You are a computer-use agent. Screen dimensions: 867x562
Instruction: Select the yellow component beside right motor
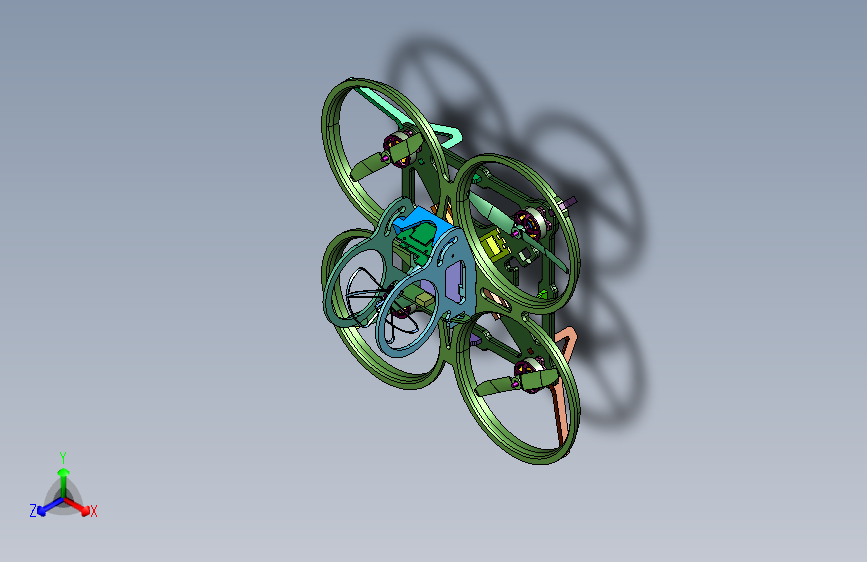point(493,246)
